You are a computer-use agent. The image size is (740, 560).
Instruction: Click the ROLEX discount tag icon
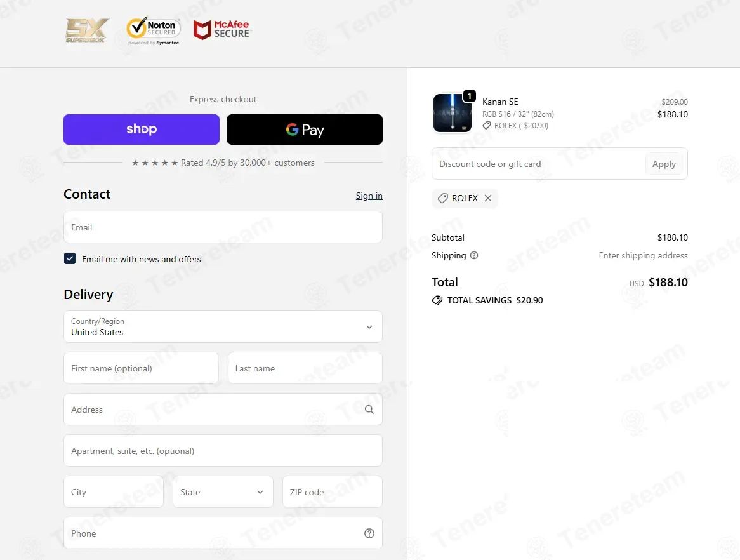click(443, 198)
